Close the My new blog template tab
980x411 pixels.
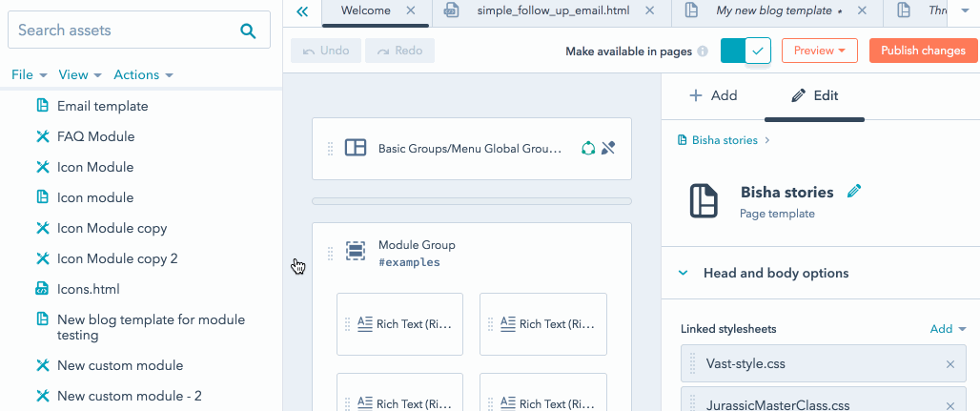[x=862, y=10]
